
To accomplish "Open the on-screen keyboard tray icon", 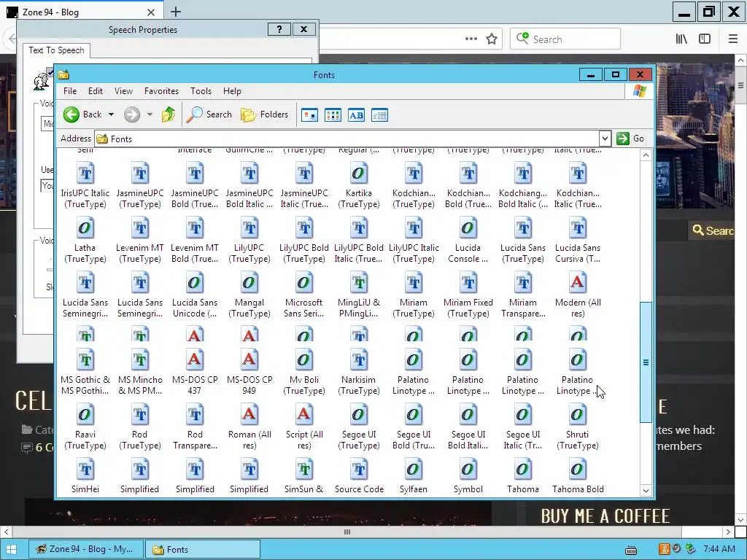I will tap(631, 550).
